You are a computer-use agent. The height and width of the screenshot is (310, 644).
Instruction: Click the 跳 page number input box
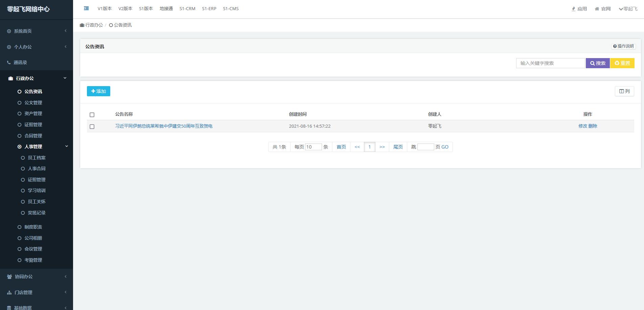(425, 147)
